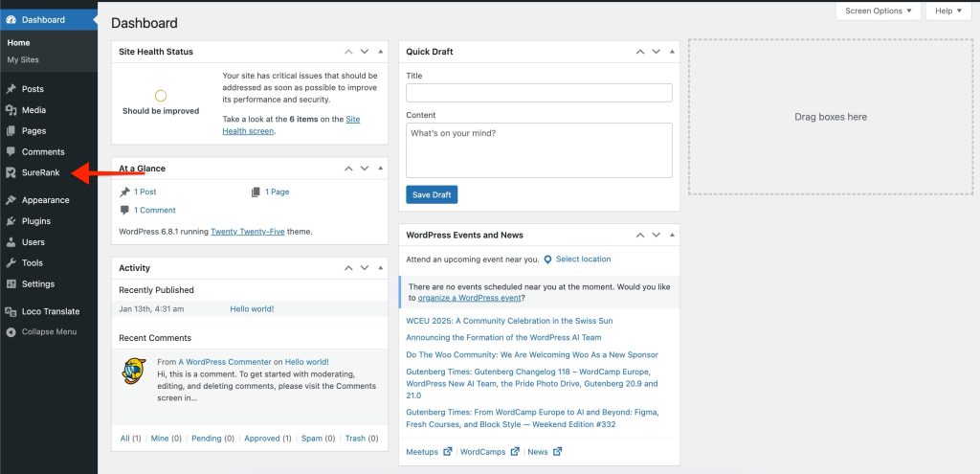Move WordPress Events and News box up

click(x=640, y=236)
